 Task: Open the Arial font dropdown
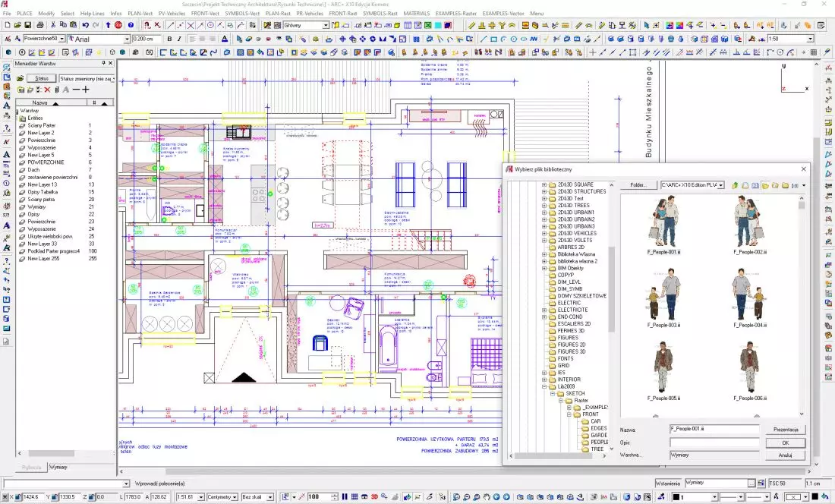[x=127, y=39]
